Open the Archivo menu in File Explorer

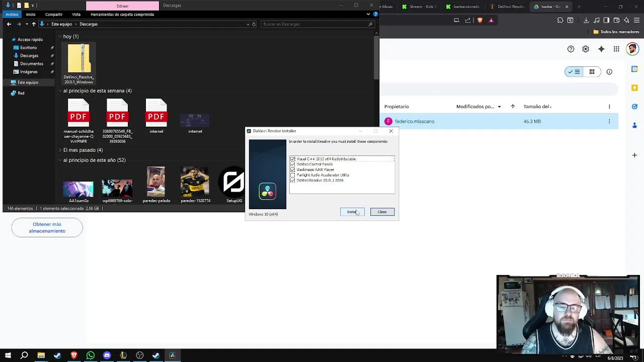click(12, 15)
